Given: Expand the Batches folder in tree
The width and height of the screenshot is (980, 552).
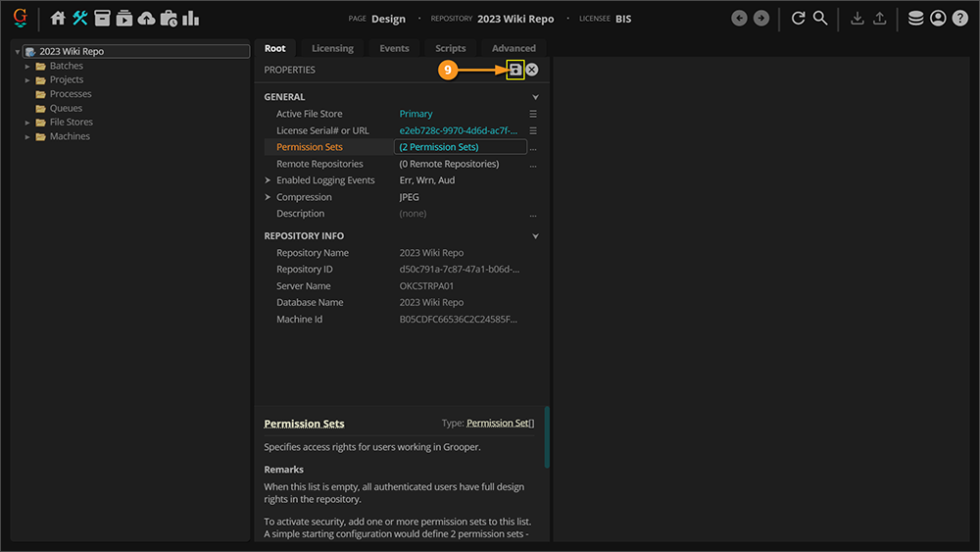Looking at the screenshot, I should (28, 67).
